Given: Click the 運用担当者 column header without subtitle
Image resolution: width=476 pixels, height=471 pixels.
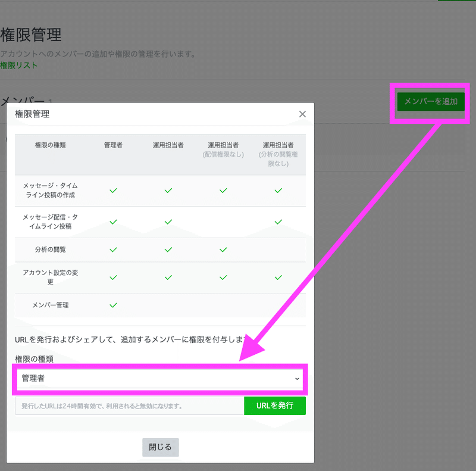Looking at the screenshot, I should point(168,145).
